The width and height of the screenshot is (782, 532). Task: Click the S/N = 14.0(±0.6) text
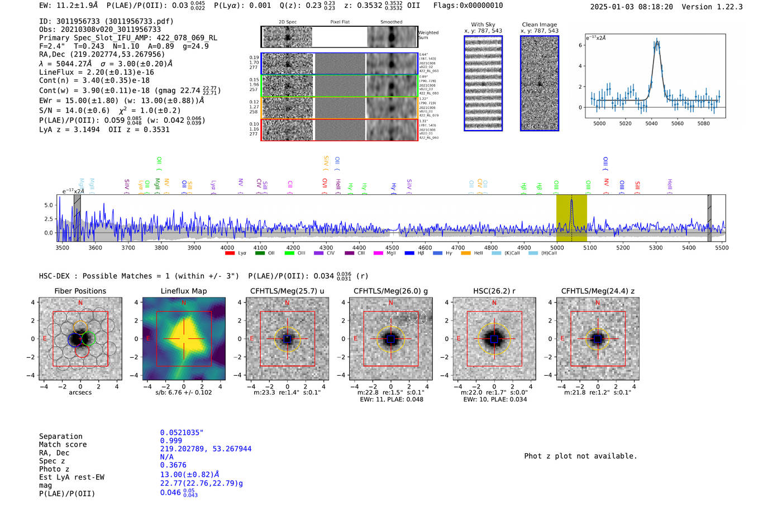click(74, 111)
